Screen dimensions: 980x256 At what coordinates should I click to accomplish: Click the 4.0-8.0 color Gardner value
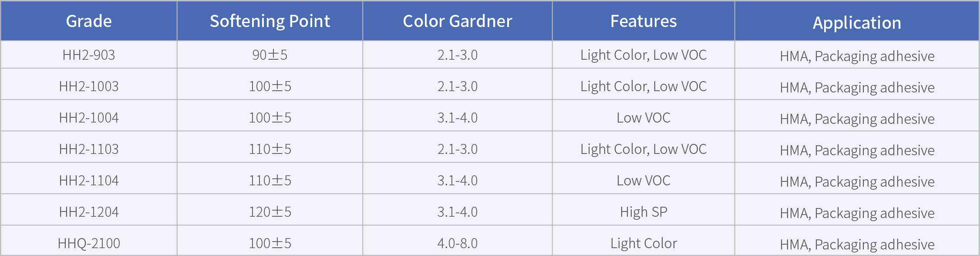[x=457, y=243]
